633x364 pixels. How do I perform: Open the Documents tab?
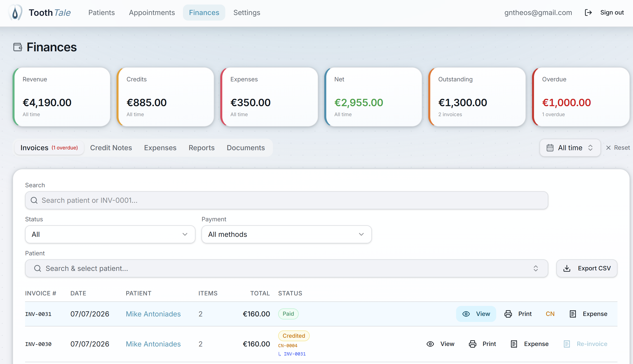click(x=246, y=148)
